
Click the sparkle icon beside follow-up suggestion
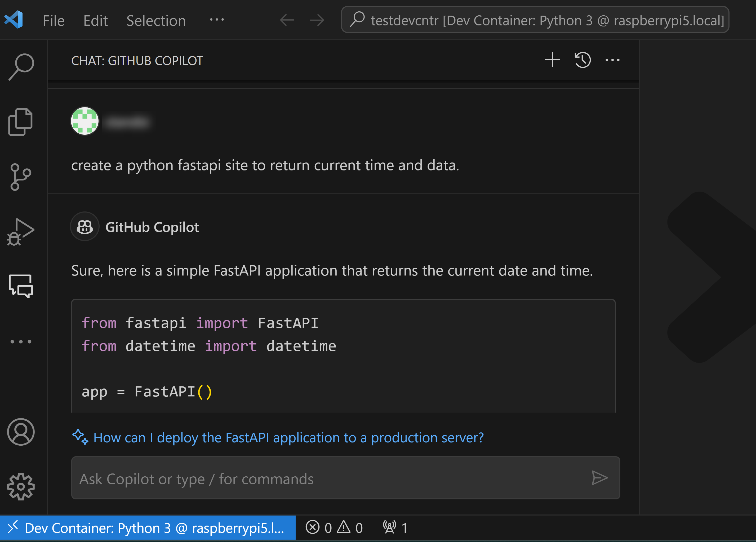tap(80, 437)
